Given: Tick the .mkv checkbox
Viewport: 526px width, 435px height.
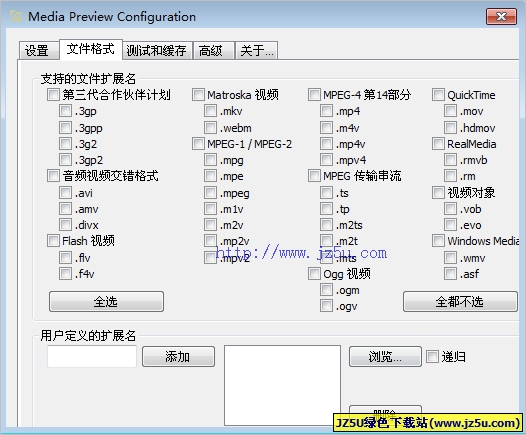Looking at the screenshot, I should pyautogui.click(x=210, y=111).
